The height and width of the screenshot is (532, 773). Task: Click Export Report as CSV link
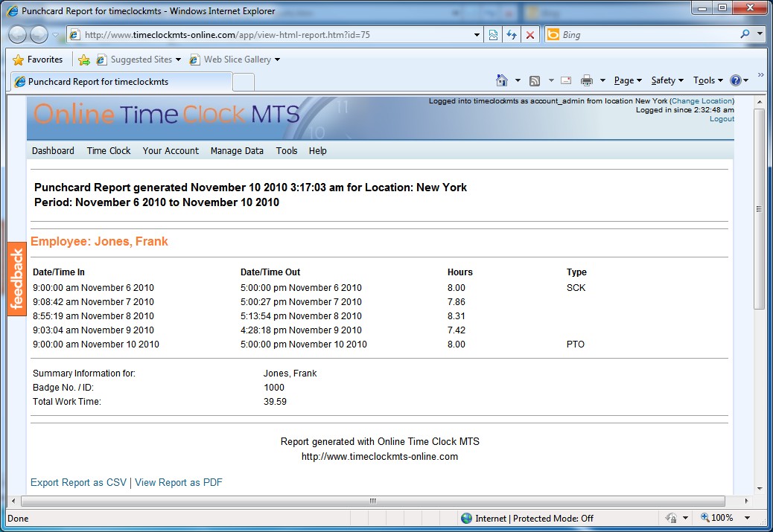(x=78, y=483)
